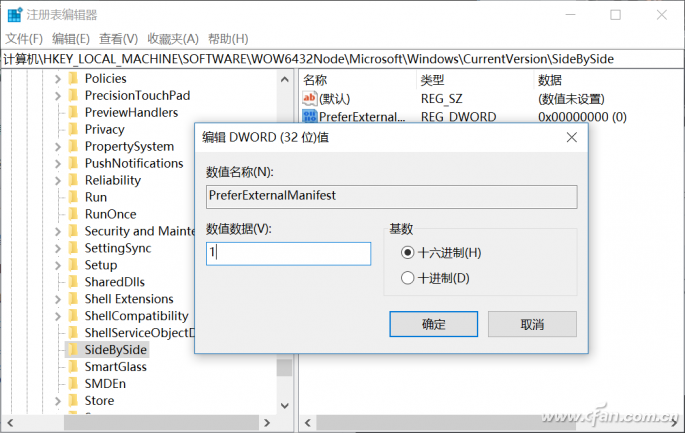Screen dimensions: 685x433
Task: Select the Privacy tree item
Action: pyautogui.click(x=104, y=130)
